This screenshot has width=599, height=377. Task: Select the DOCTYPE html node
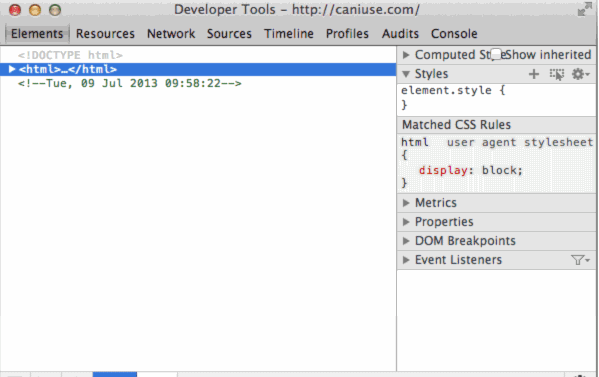(70, 55)
